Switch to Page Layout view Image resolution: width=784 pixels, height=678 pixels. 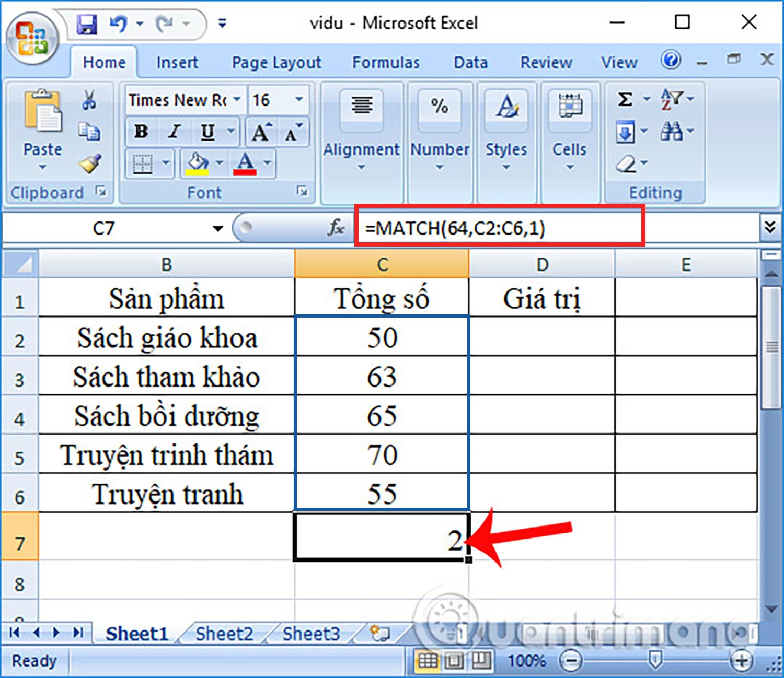pos(454,661)
